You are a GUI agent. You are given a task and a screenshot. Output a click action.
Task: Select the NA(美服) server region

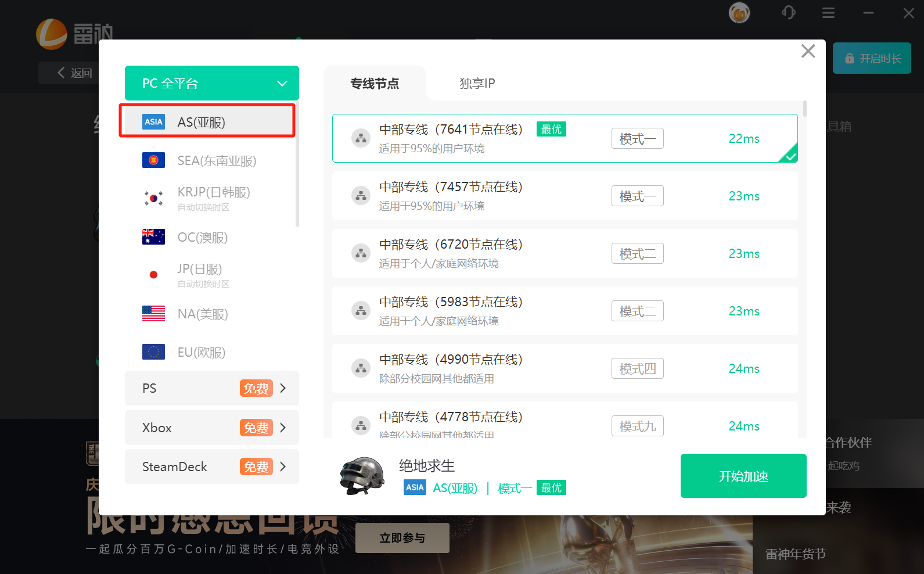[x=210, y=314]
